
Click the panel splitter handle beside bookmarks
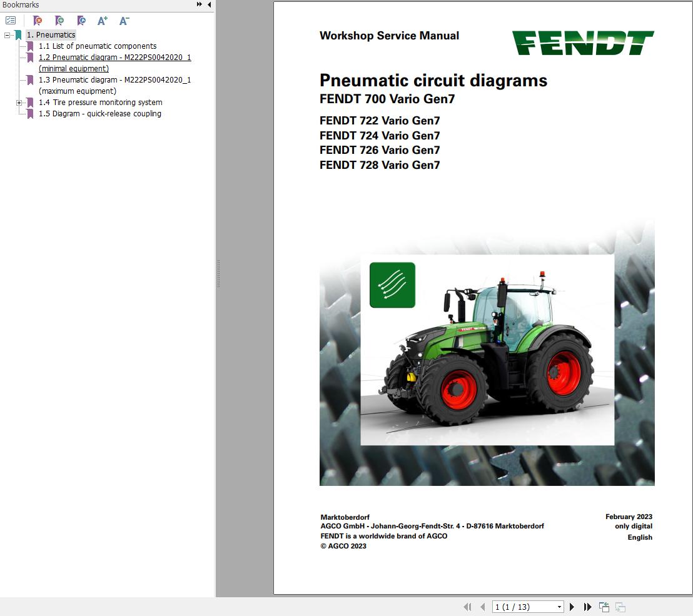[218, 274]
